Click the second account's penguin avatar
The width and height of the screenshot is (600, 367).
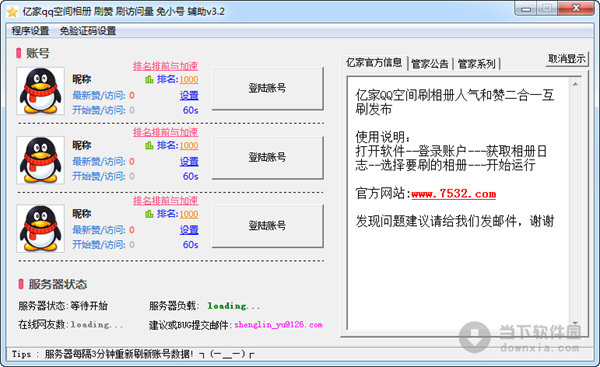click(40, 160)
